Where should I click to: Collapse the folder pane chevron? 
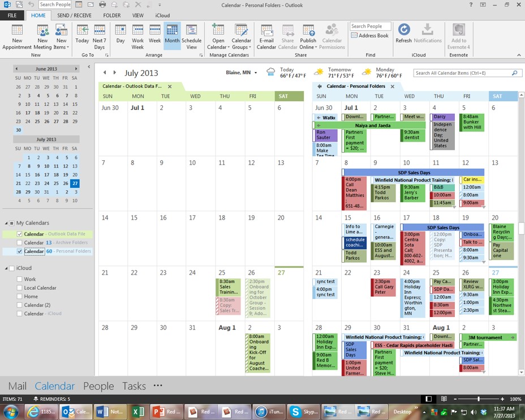tap(89, 67)
